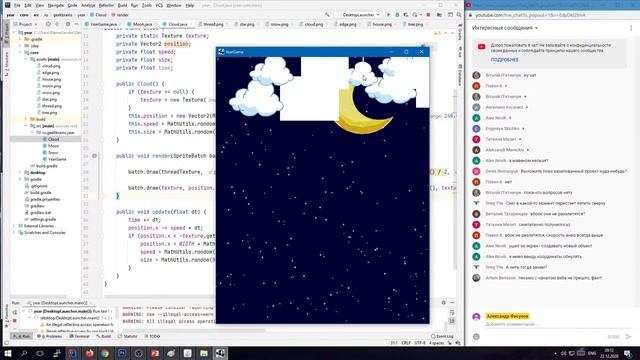
Task: Click the gutter marker beside render method
Action: (94, 156)
